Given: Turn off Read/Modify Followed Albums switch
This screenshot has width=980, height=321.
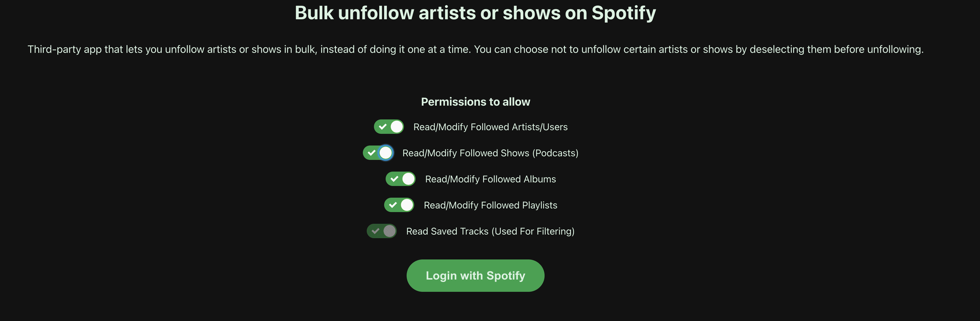Looking at the screenshot, I should [401, 179].
